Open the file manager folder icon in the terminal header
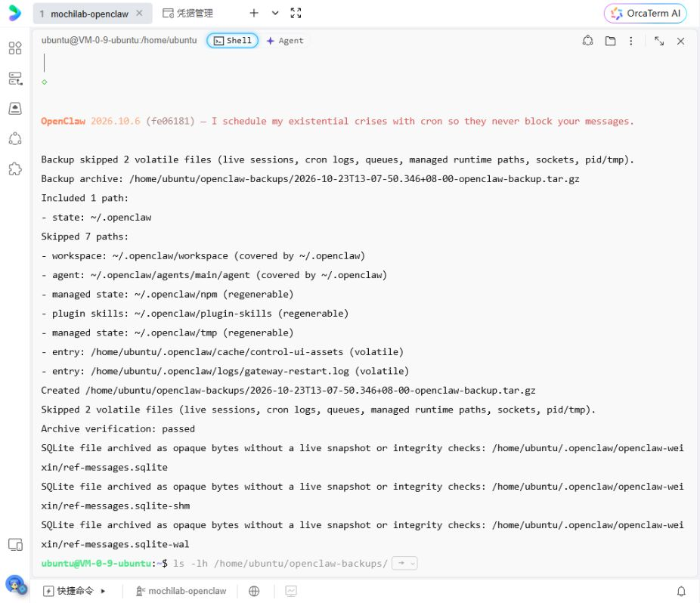The width and height of the screenshot is (700, 603). tap(610, 41)
